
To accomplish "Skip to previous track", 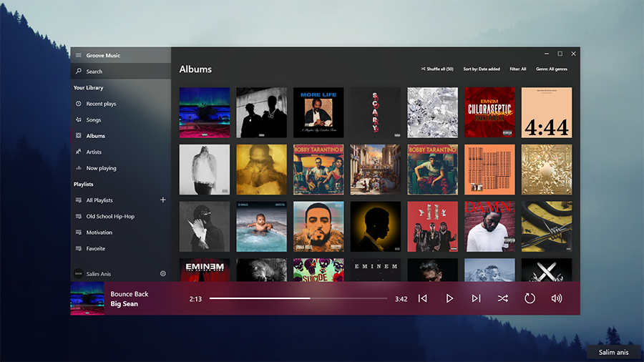I will click(x=423, y=298).
